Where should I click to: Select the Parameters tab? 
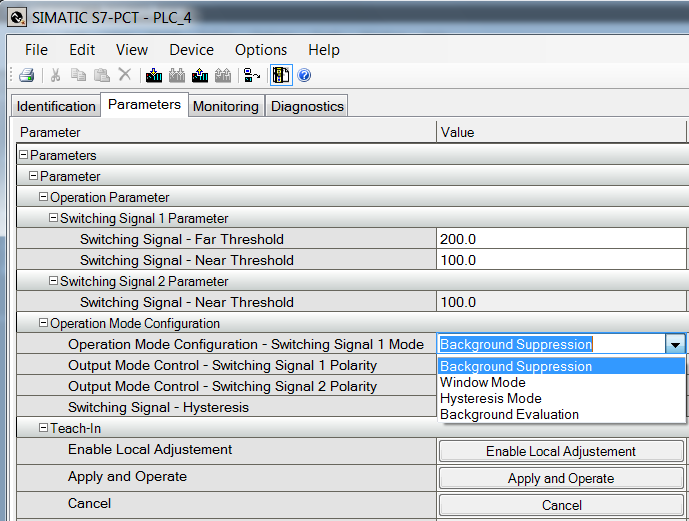[x=145, y=105]
